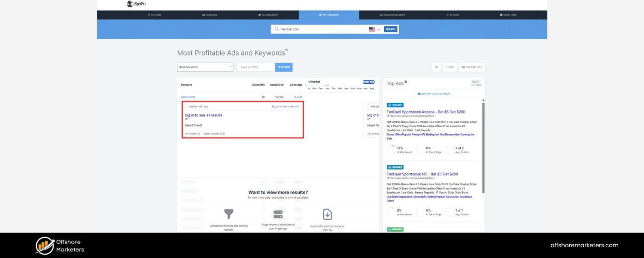644x258 pixels.
Task: Click the EXPORT ALL button
Action: click(472, 67)
